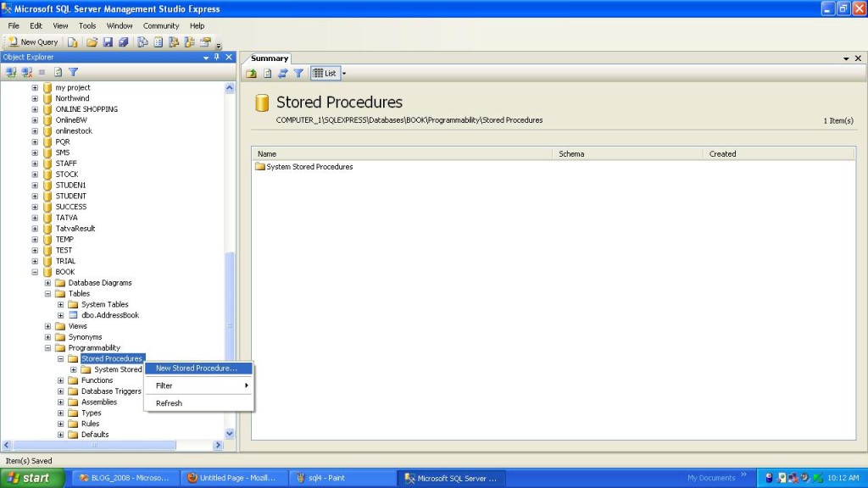Open the filter icon in Summary toolbar
The width and height of the screenshot is (868, 488).
tap(298, 73)
